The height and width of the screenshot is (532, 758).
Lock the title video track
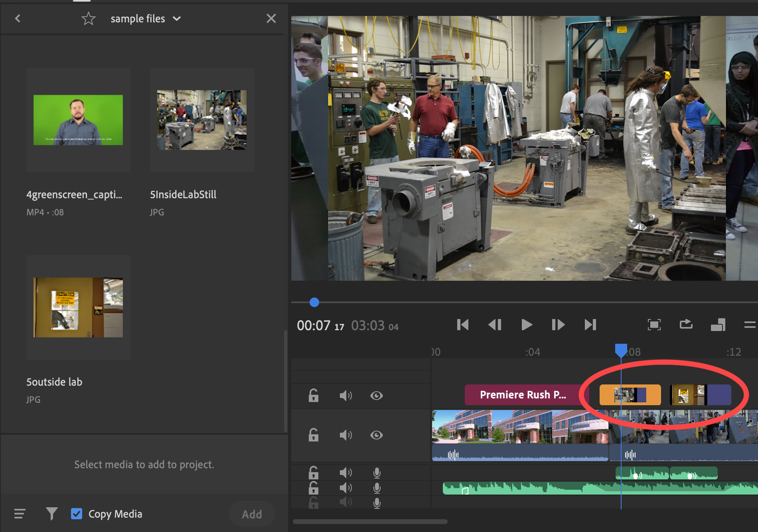tap(314, 395)
